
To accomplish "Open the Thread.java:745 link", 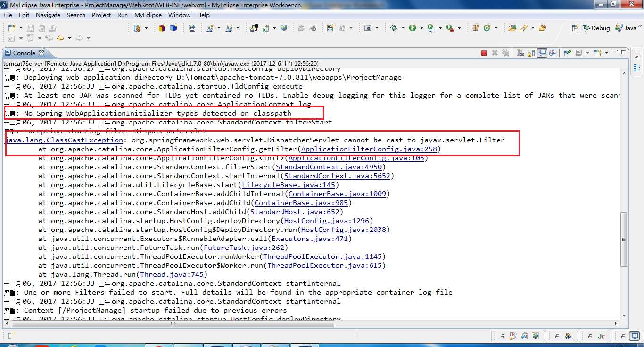I will (x=172, y=274).
